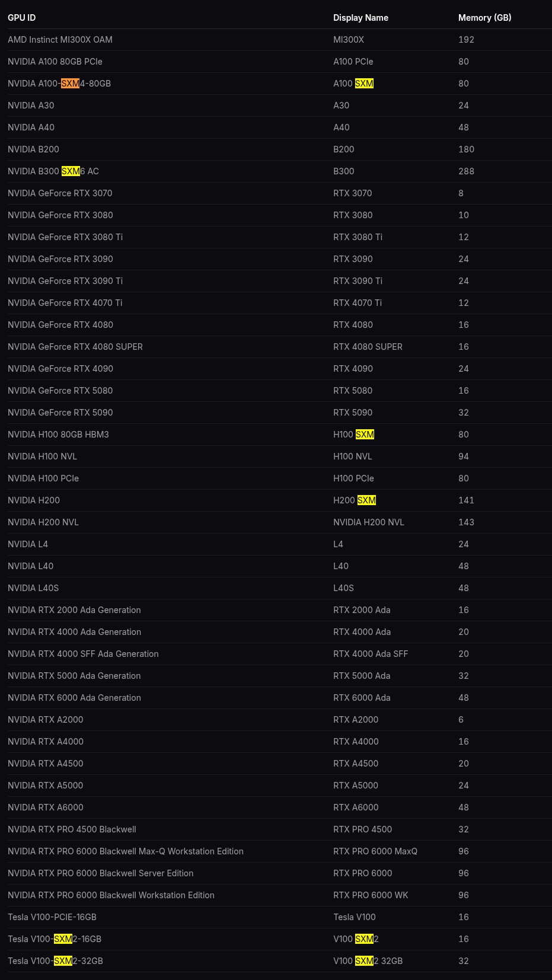This screenshot has width=552, height=980.
Task: Click the A100 SXM display name
Action: point(353,84)
